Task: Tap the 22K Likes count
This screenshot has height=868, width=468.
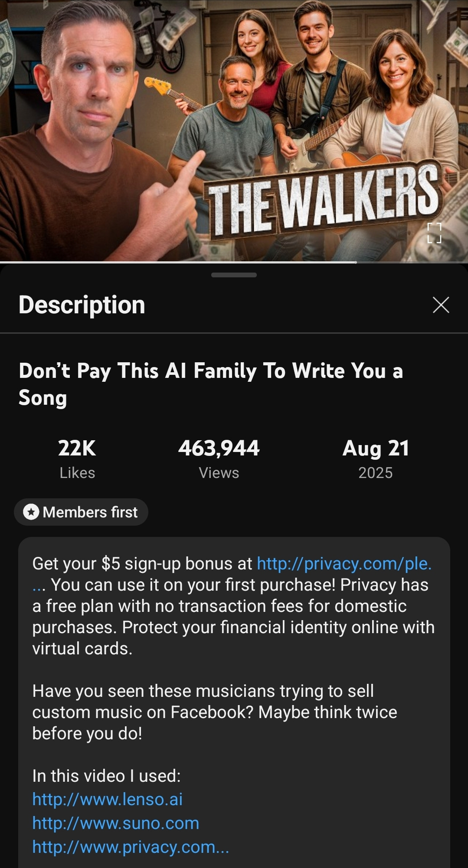Action: tap(77, 459)
